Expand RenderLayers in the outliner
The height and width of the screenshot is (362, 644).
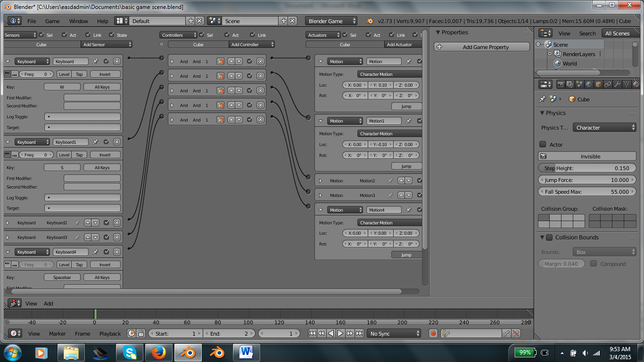pos(550,54)
